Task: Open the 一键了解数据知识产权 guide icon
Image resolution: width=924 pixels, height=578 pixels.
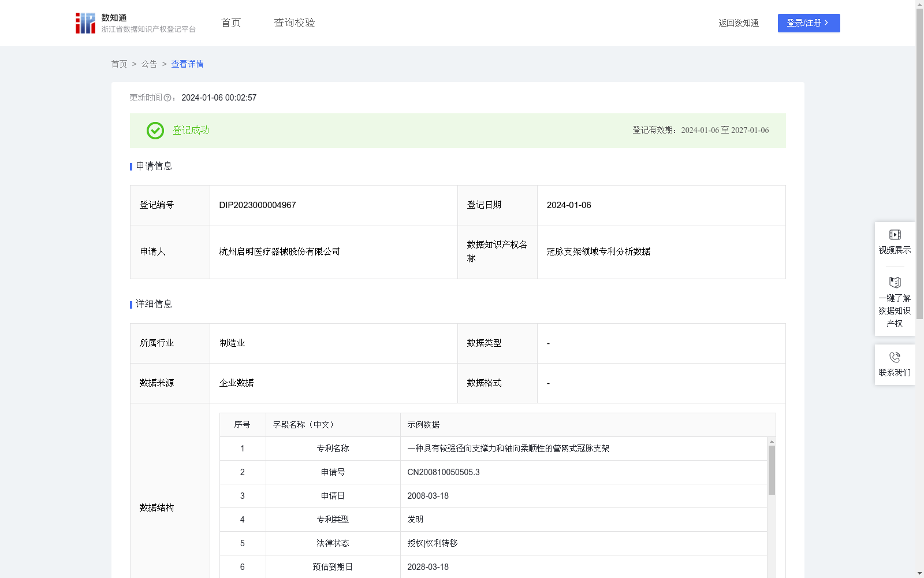Action: [895, 283]
